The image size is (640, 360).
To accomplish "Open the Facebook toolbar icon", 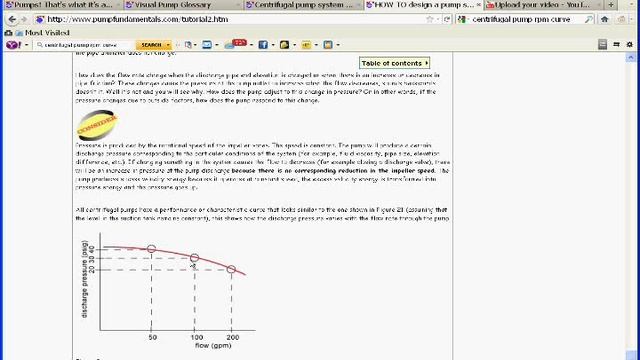I will (263, 45).
